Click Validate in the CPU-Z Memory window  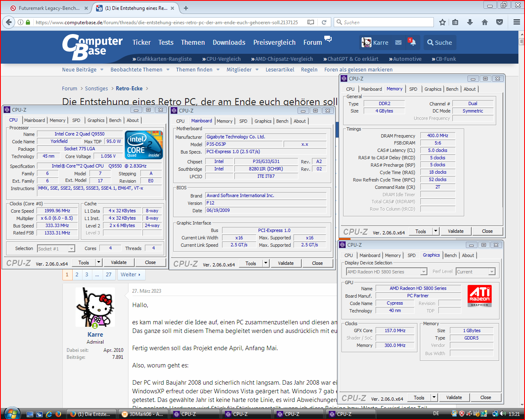[x=456, y=231]
